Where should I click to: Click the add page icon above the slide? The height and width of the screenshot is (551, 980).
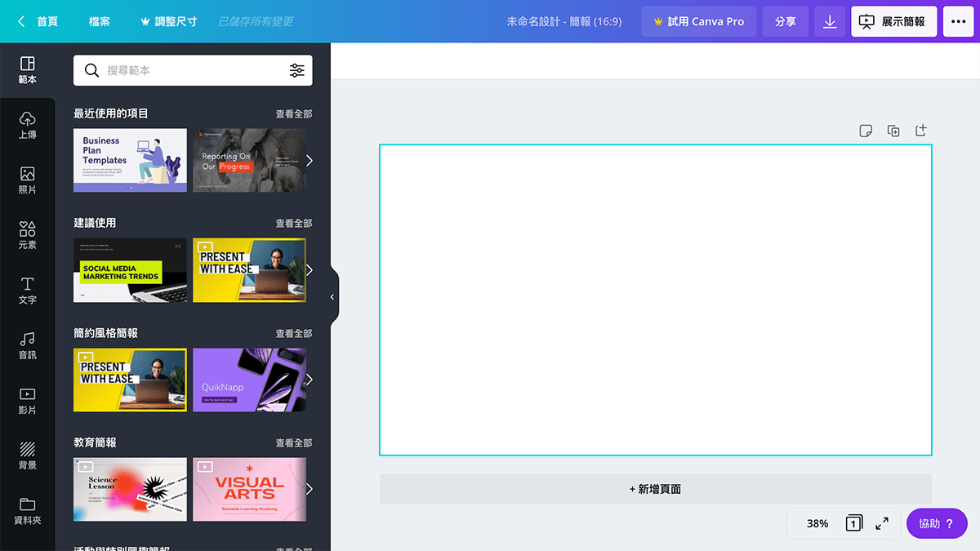pos(921,131)
